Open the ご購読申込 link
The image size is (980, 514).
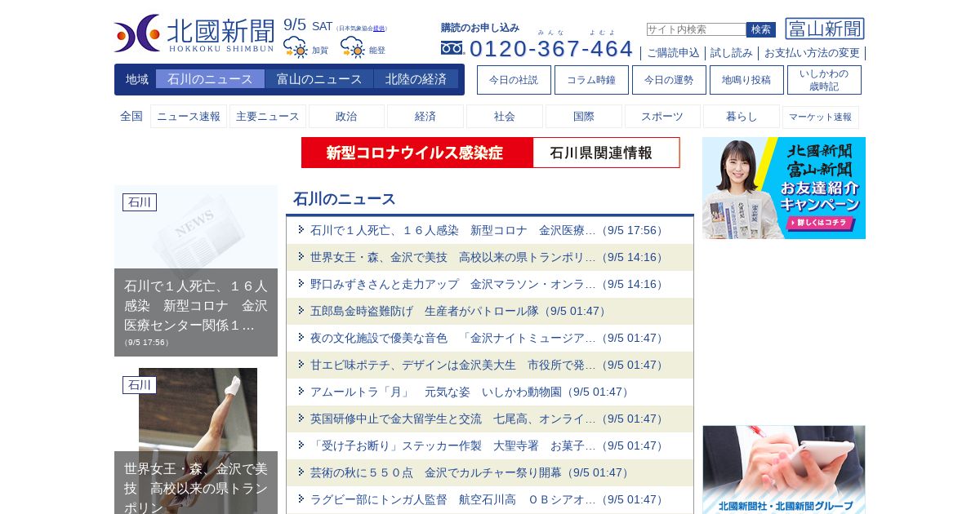(x=673, y=53)
